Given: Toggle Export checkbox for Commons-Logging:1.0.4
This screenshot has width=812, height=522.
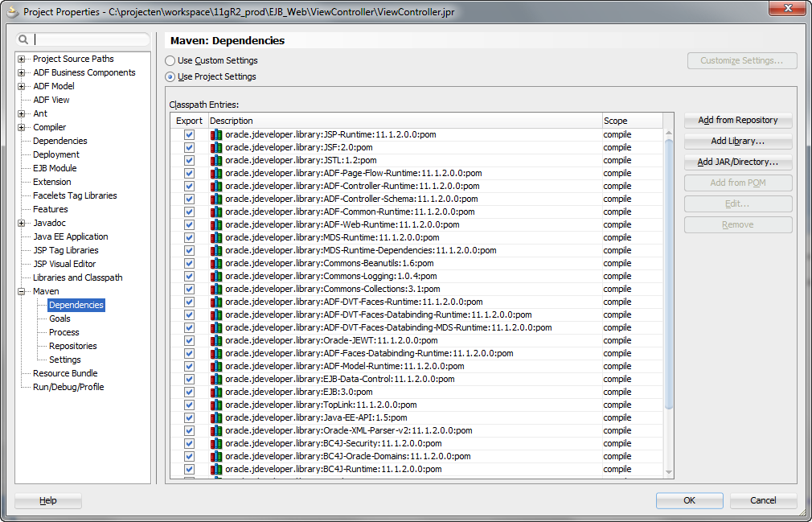Looking at the screenshot, I should click(190, 276).
